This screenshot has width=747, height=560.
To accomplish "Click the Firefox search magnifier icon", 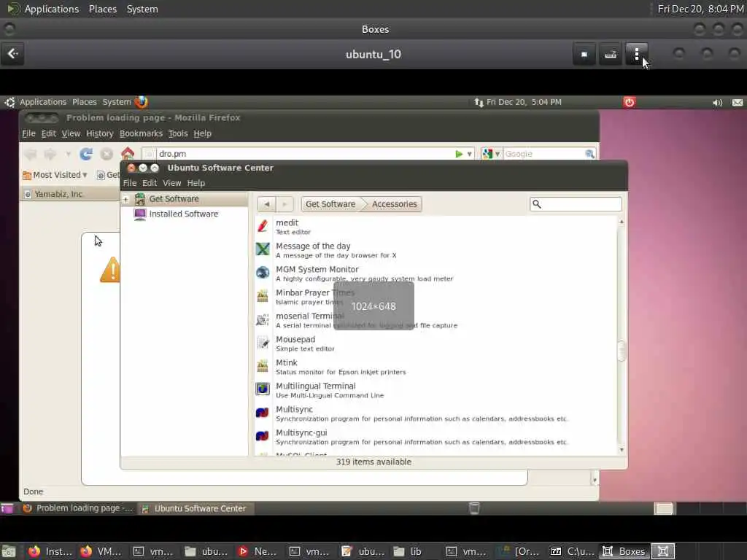I will pyautogui.click(x=589, y=154).
